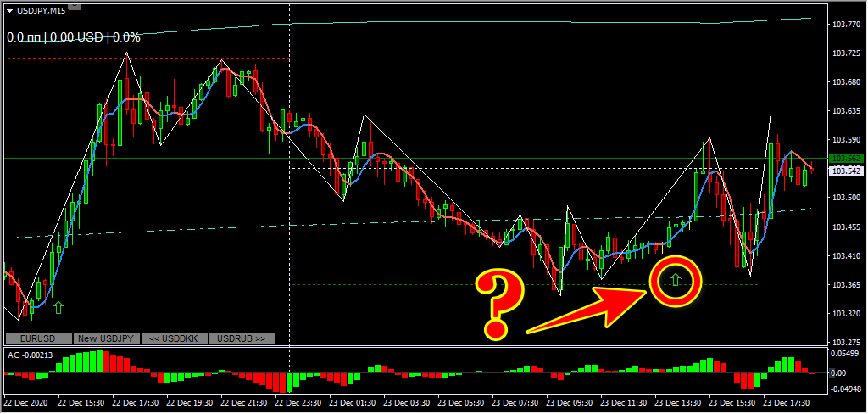The height and width of the screenshot is (414, 868).
Task: Click the 103.275 price scale label
Action: tap(845, 342)
